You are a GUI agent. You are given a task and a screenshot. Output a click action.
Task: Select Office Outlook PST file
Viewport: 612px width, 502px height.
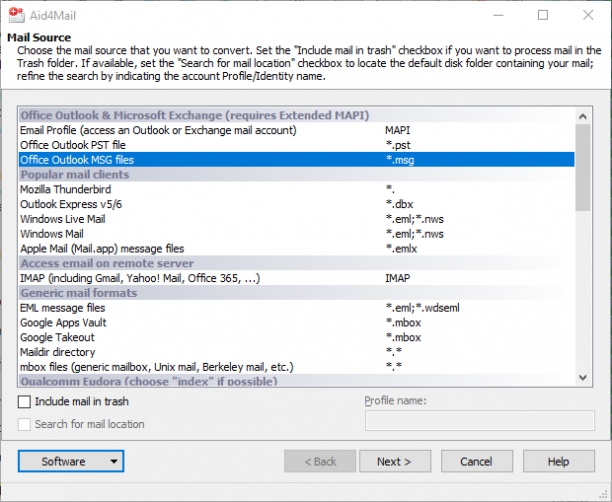297,145
